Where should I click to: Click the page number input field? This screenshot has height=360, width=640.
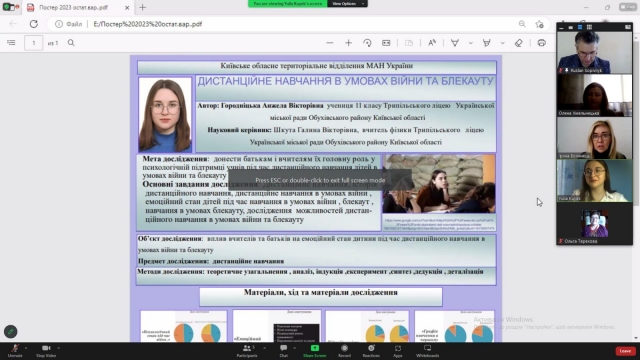click(33, 43)
